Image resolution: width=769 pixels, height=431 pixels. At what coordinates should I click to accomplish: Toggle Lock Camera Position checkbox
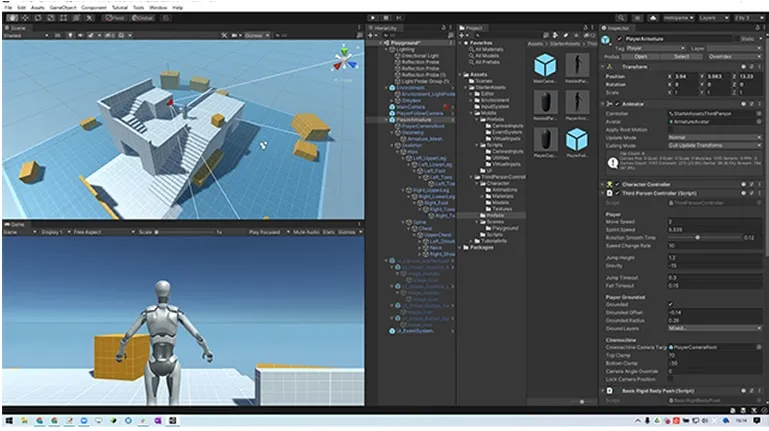671,379
